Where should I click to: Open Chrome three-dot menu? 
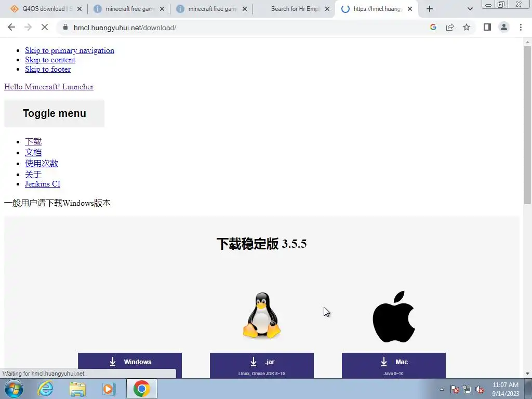pyautogui.click(x=521, y=27)
